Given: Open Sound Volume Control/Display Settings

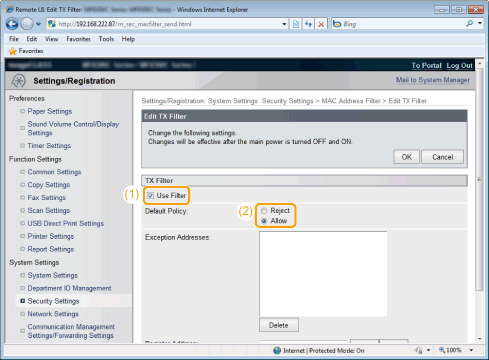Looking at the screenshot, I should click(73, 128).
